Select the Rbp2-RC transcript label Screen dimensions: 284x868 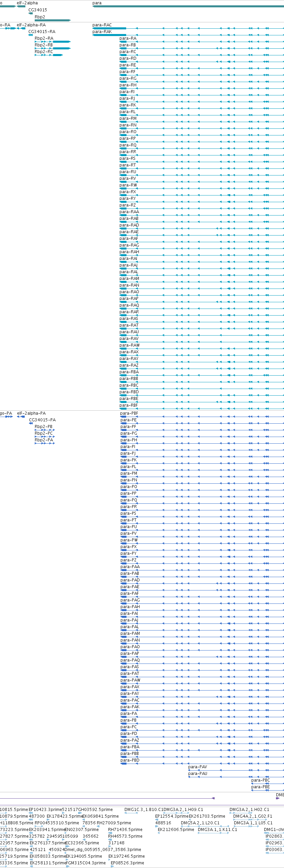point(44,52)
